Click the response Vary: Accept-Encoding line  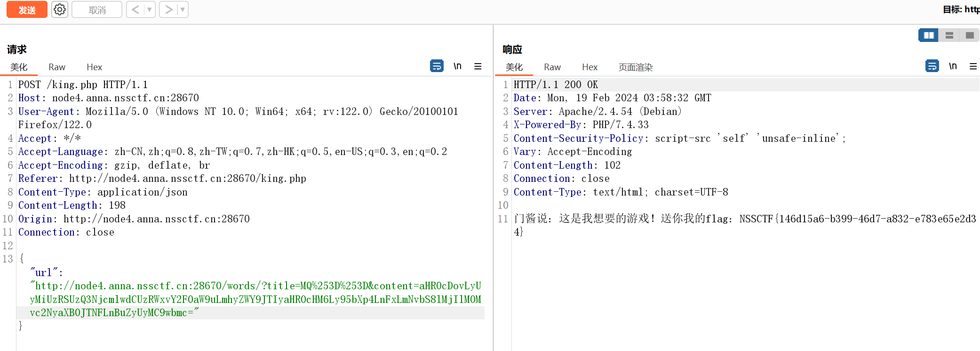pyautogui.click(x=573, y=151)
